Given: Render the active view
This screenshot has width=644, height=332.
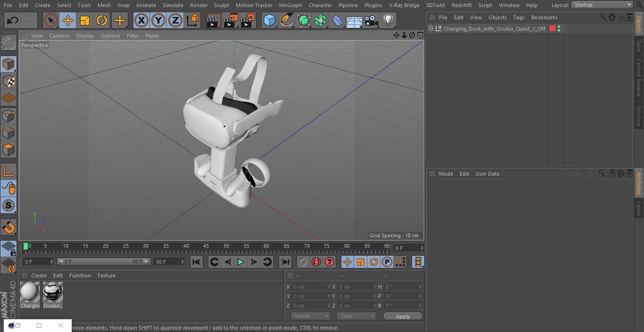Looking at the screenshot, I should click(x=214, y=21).
